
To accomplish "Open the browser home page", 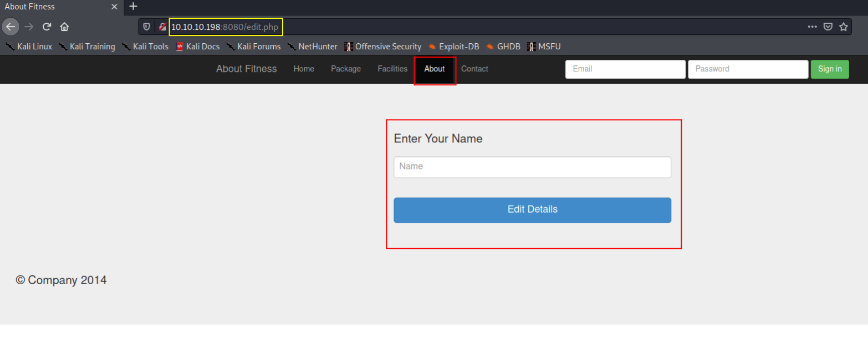I will [x=64, y=26].
